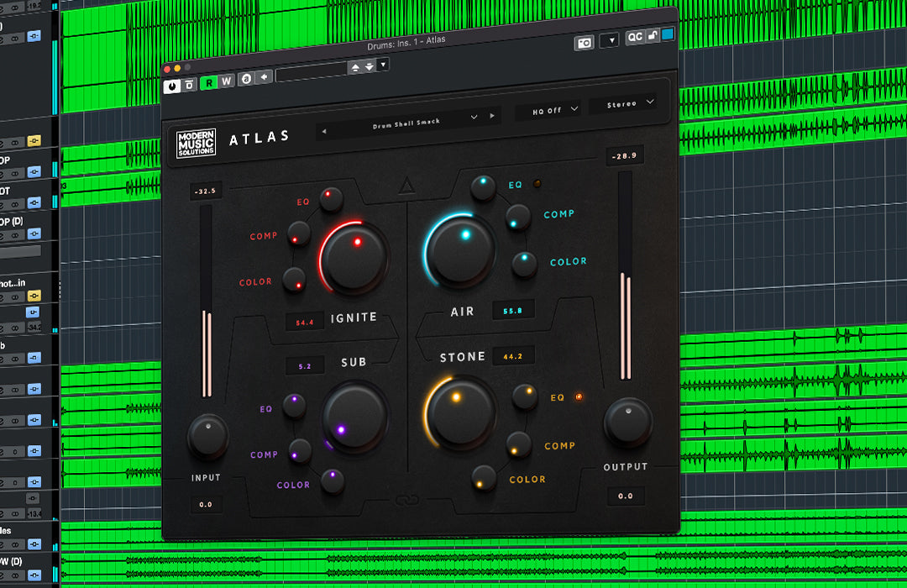Screen dimensions: 907x588
Task: Click the QC quick controls icon
Action: pos(634,37)
